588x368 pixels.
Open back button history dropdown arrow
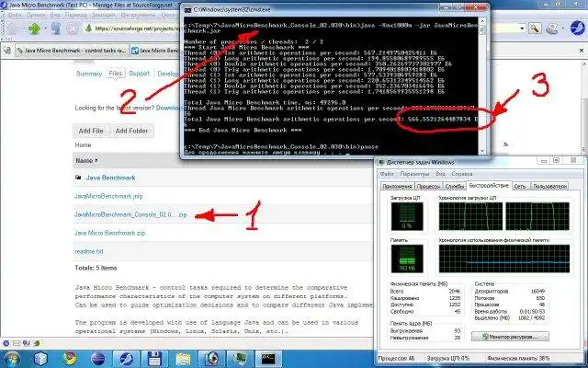point(23,29)
